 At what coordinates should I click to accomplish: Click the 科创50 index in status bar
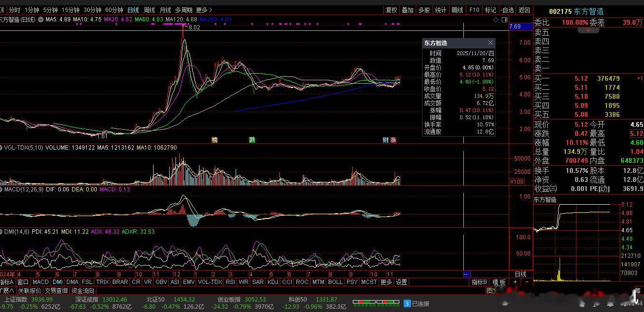(298, 299)
